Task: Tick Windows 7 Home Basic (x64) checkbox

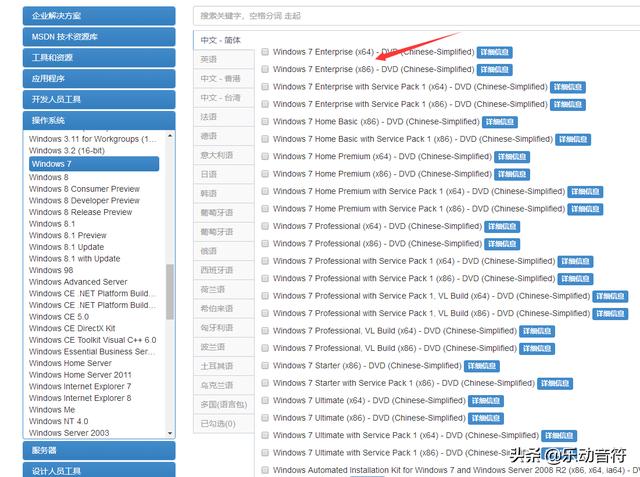Action: point(265,122)
